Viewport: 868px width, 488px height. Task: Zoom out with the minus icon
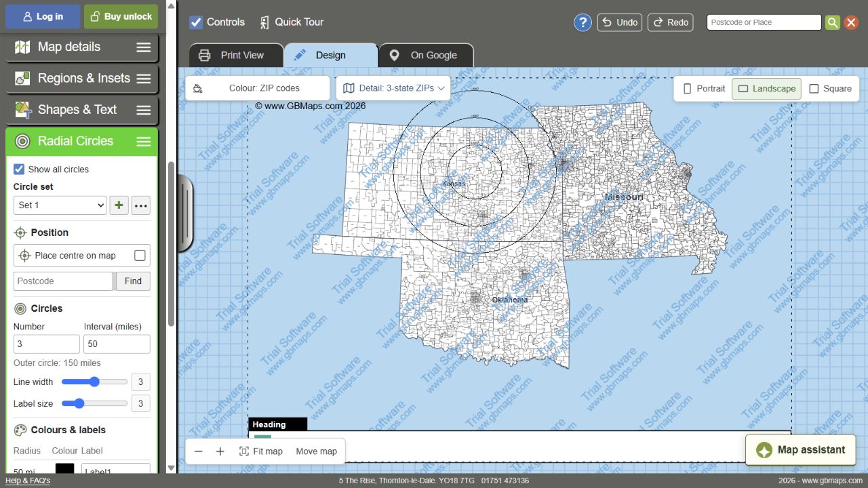pyautogui.click(x=199, y=451)
